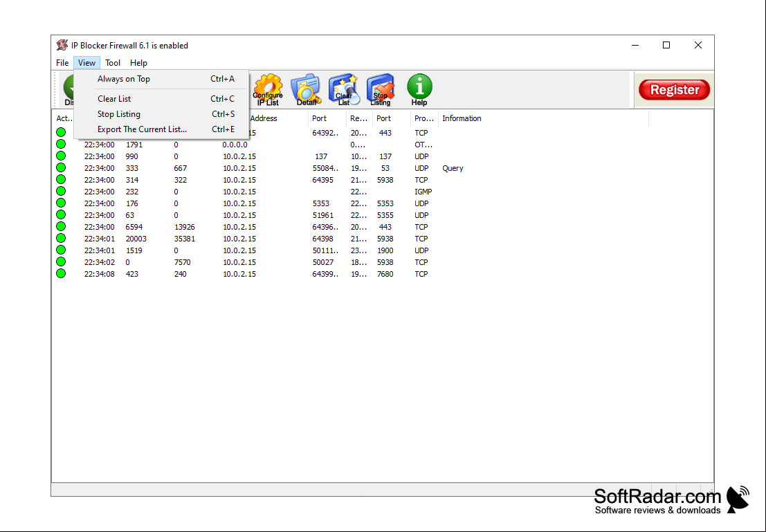Click the 55084.. port cell
766x532 pixels.
click(325, 168)
